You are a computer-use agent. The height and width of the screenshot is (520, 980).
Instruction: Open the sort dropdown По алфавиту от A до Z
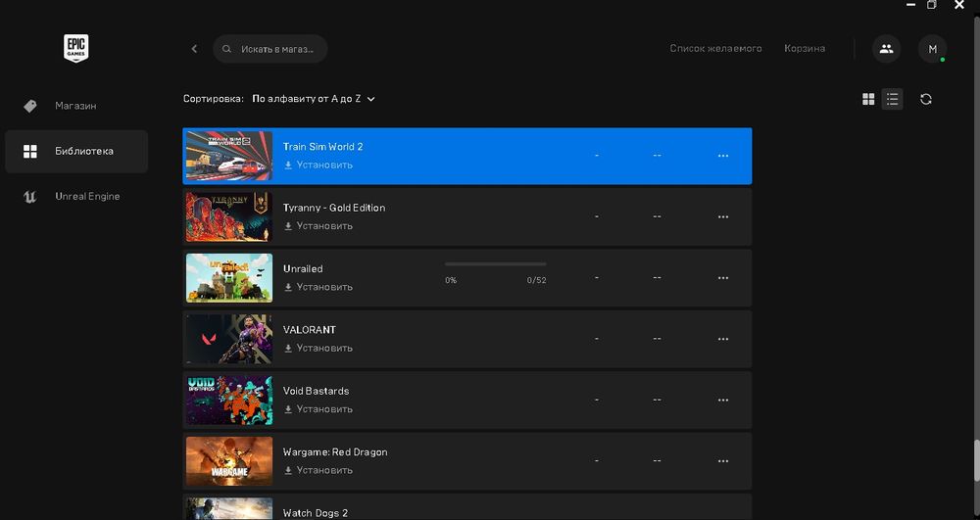coord(314,99)
